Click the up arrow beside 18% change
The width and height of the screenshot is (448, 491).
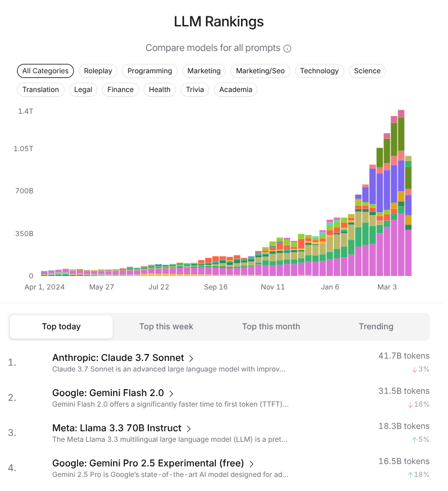(410, 475)
